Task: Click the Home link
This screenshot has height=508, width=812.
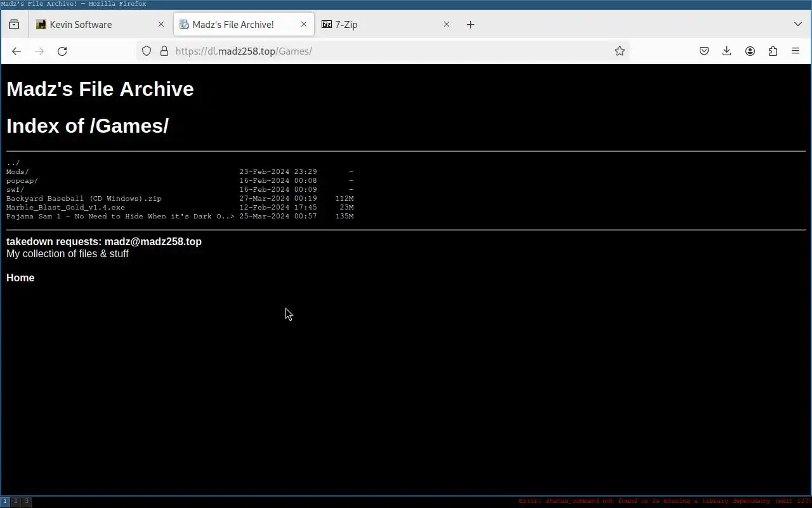Action: [x=20, y=277]
